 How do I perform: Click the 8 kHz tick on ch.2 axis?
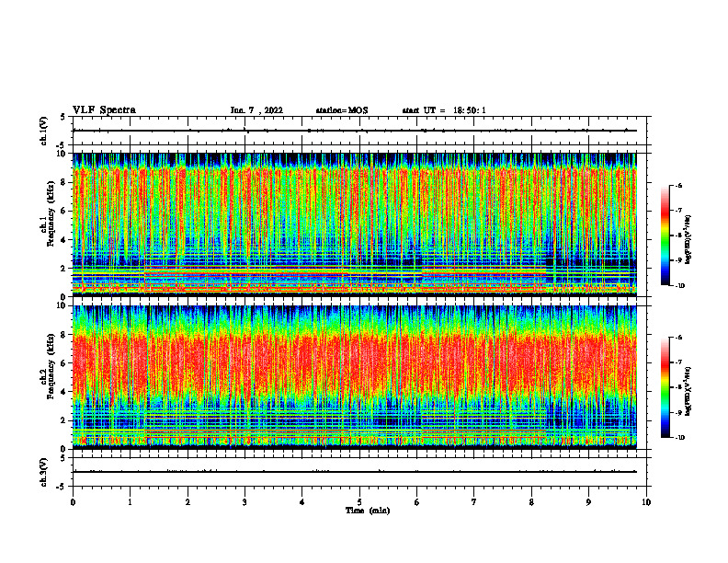point(64,335)
